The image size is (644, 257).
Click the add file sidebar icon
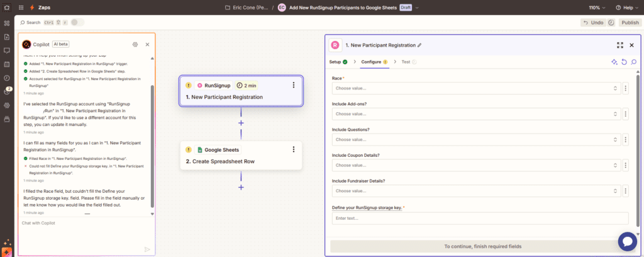pos(6,37)
